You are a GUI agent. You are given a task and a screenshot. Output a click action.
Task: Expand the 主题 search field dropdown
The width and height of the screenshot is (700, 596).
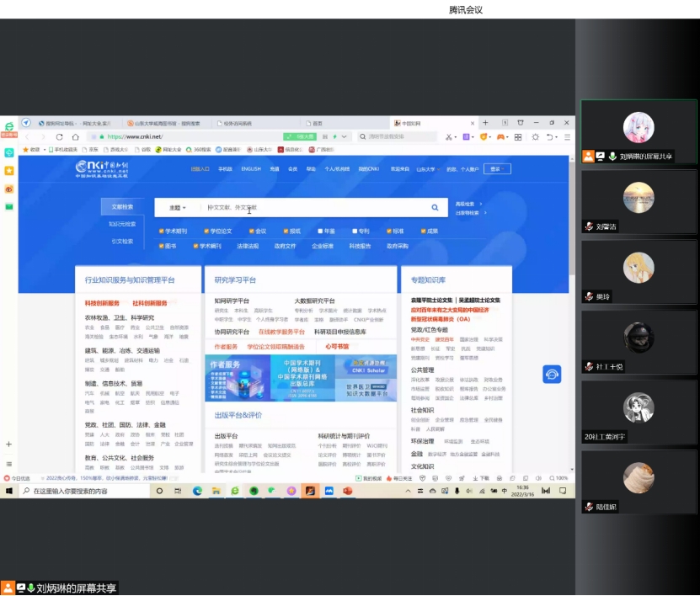tap(178, 207)
